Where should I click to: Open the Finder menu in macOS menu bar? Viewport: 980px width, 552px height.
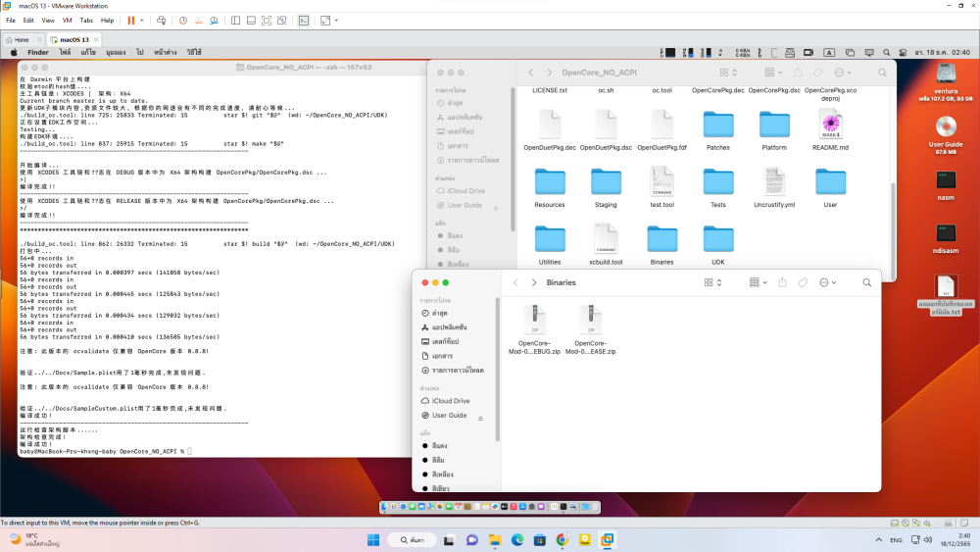click(x=37, y=53)
